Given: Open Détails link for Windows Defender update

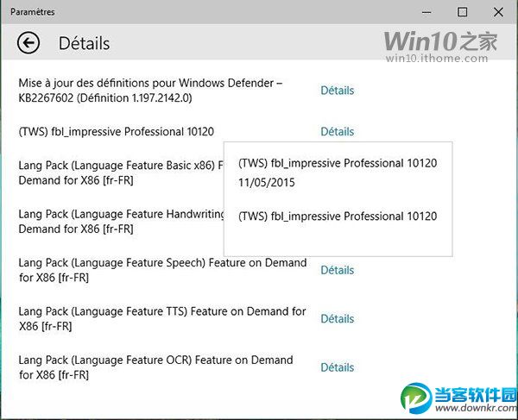Looking at the screenshot, I should click(x=338, y=91).
